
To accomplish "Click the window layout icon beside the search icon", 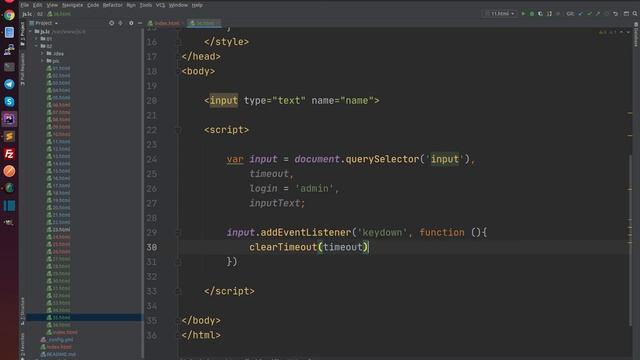I will 626,14.
